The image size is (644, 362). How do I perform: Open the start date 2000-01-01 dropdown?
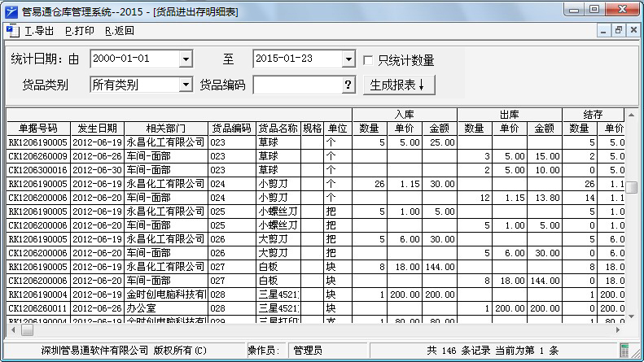pyautogui.click(x=185, y=59)
